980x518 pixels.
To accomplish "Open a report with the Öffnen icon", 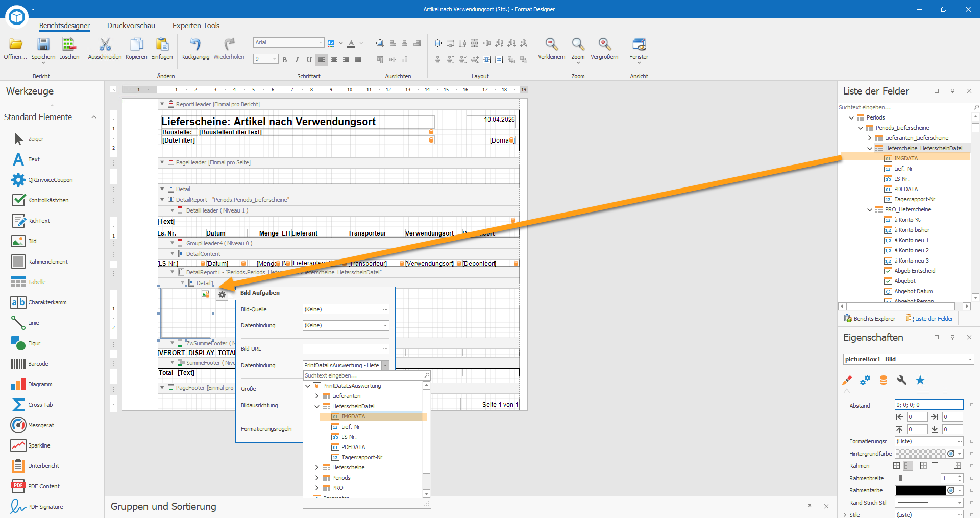I will pos(15,49).
